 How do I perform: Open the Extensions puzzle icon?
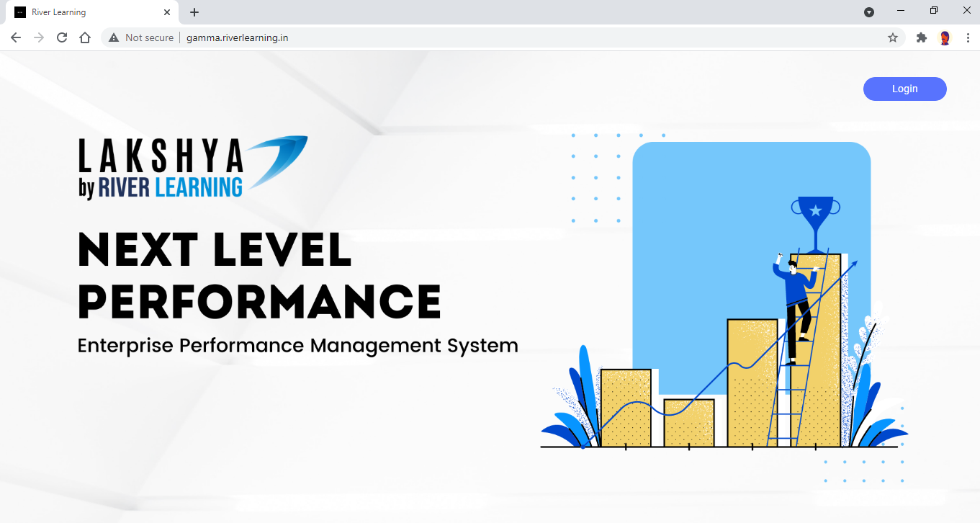921,37
